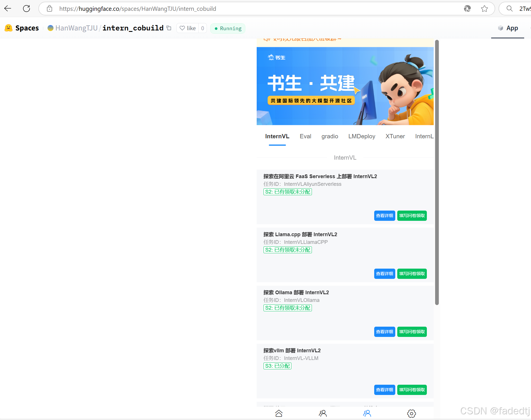Copy the space name with the copy icon
The width and height of the screenshot is (531, 420).
pos(169,28)
